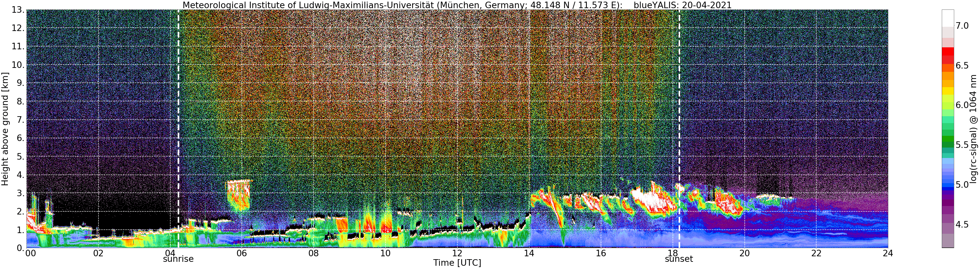This screenshot has width=980, height=269.
Task: Select the "5.5" colorbar tick label
Action: [962, 145]
